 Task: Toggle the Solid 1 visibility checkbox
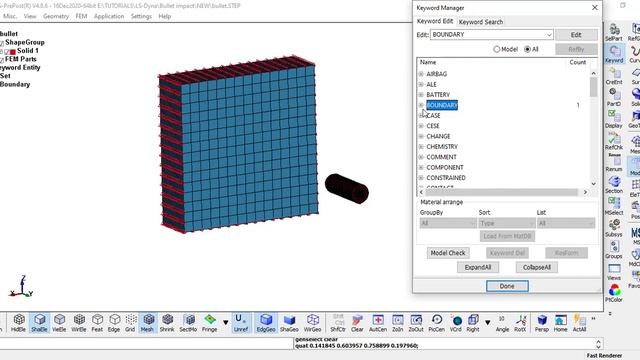point(7,51)
